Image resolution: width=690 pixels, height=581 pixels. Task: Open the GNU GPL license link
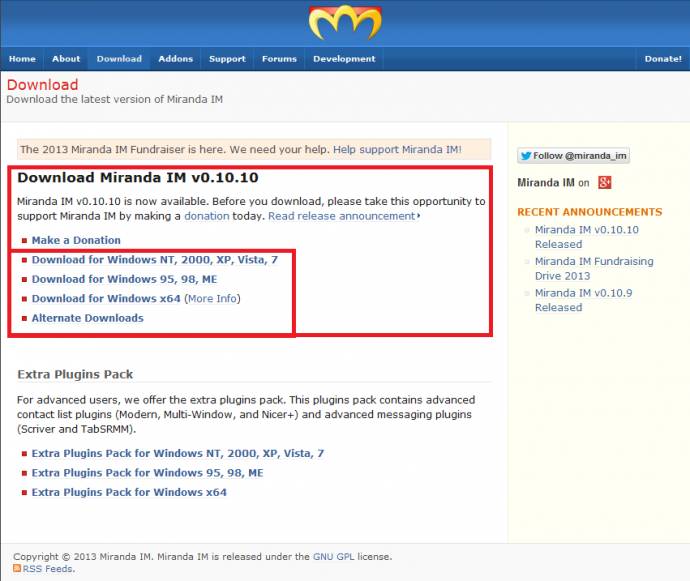[334, 557]
